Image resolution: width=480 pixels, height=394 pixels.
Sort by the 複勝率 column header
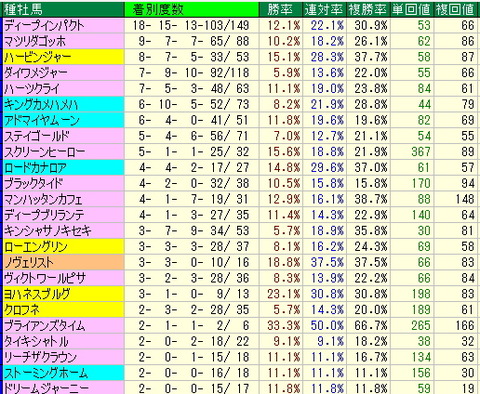(367, 9)
